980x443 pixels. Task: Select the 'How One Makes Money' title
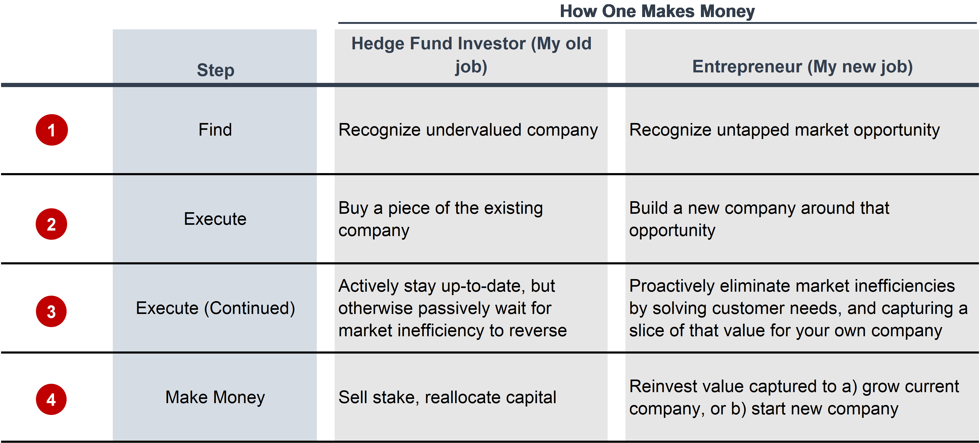657,11
